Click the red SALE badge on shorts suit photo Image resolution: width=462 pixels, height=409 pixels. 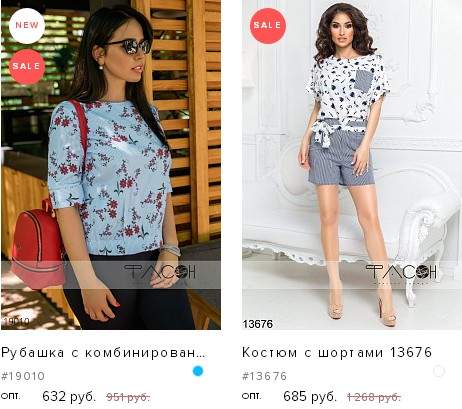click(268, 26)
